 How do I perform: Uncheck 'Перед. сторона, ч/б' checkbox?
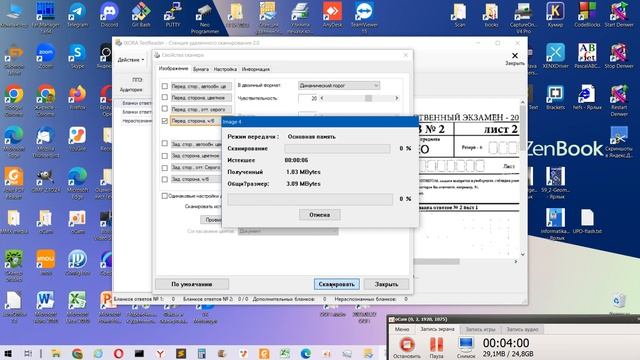click(x=164, y=121)
